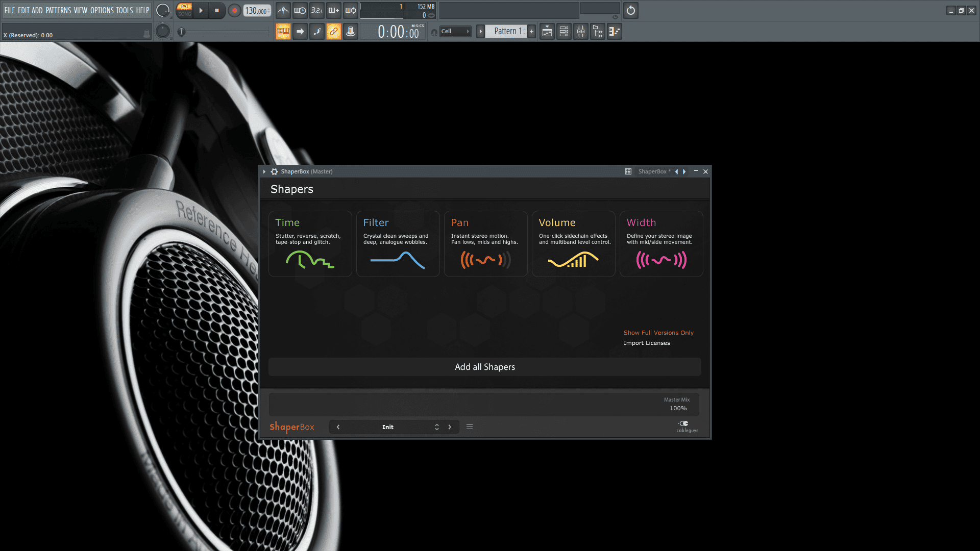Open the TOOLS menu
The image size is (980, 551).
point(125,10)
